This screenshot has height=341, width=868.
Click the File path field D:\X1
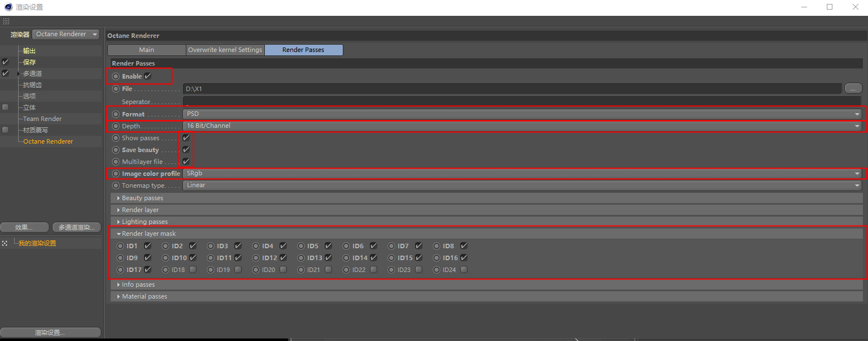pyautogui.click(x=512, y=89)
